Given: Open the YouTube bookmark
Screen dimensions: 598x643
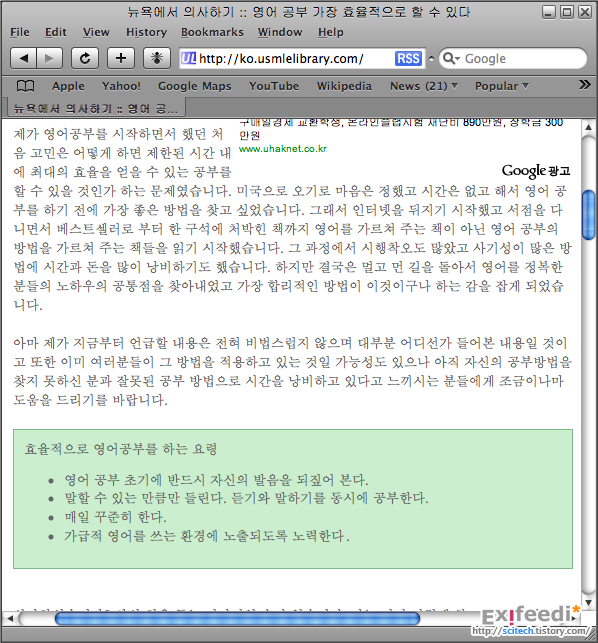Looking at the screenshot, I should coord(274,86).
